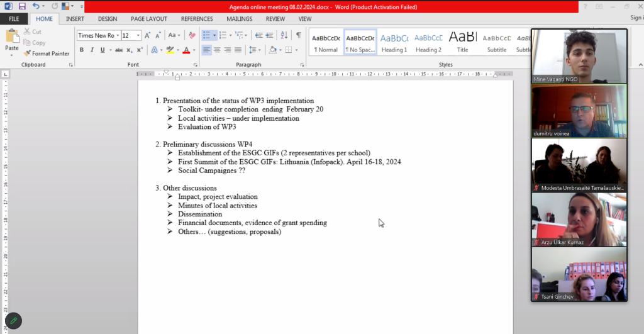
Task: Click the Format Painter tool
Action: tap(47, 53)
